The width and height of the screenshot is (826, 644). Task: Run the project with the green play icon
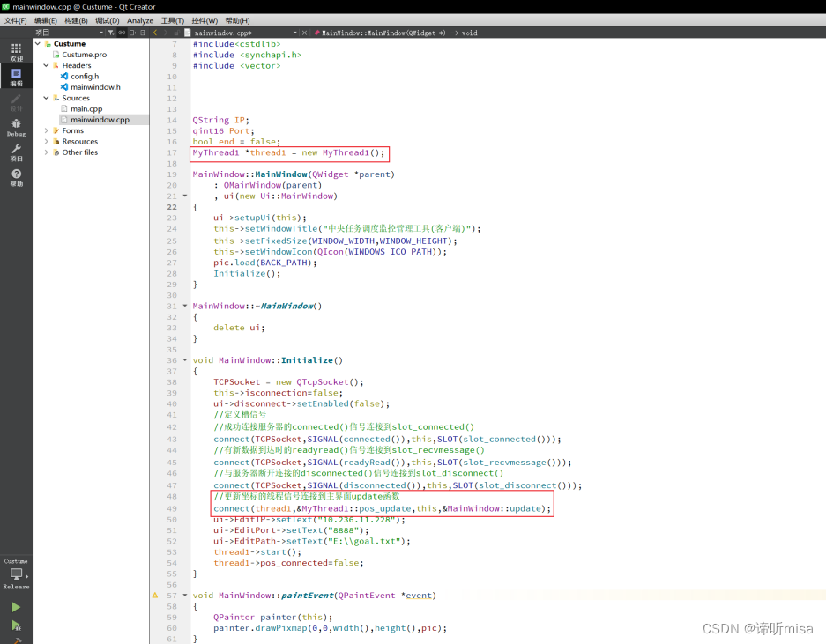pyautogui.click(x=16, y=607)
